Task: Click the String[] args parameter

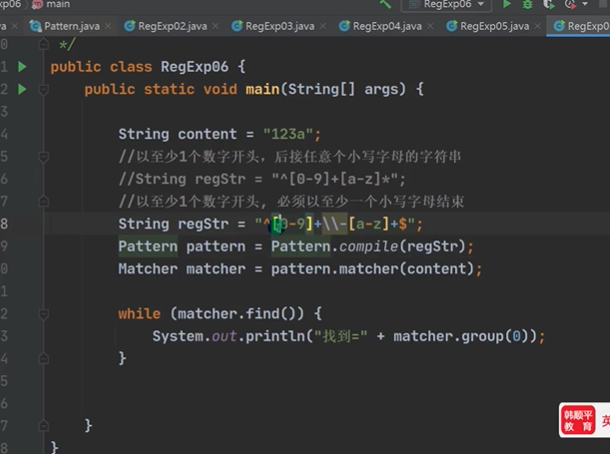Action: [344, 89]
